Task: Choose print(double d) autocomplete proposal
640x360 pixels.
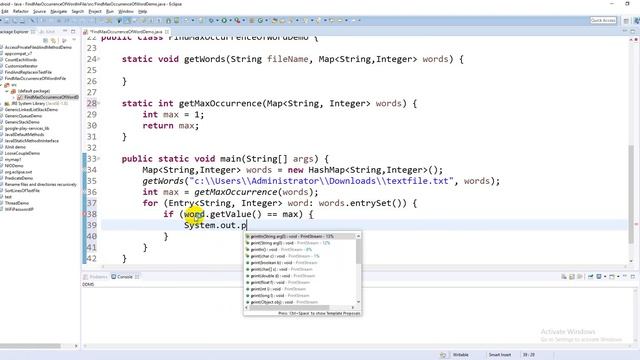Action: (x=300, y=276)
